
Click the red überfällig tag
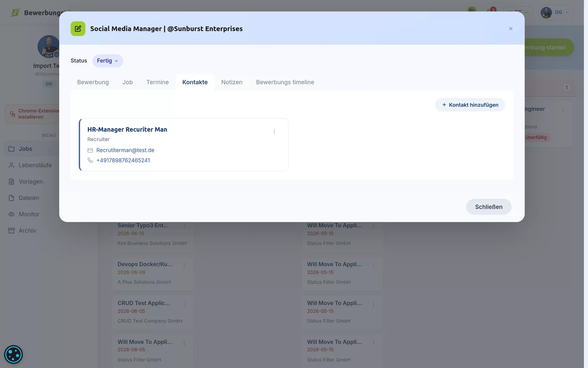click(x=536, y=138)
